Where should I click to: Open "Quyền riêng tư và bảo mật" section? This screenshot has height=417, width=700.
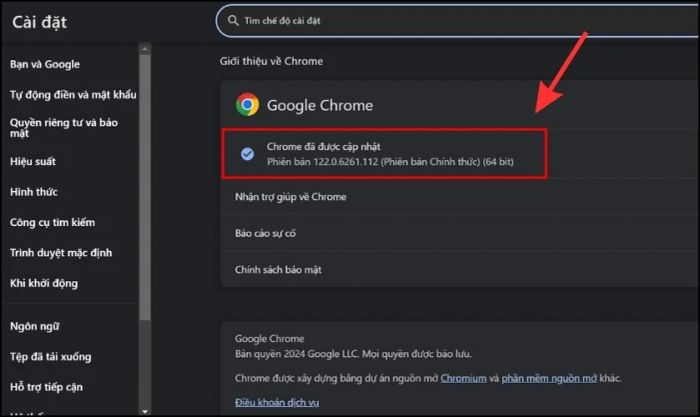tap(64, 128)
